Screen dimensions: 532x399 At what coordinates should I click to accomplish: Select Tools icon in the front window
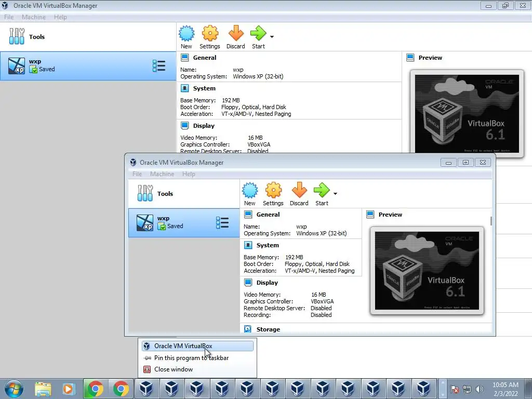tap(145, 193)
